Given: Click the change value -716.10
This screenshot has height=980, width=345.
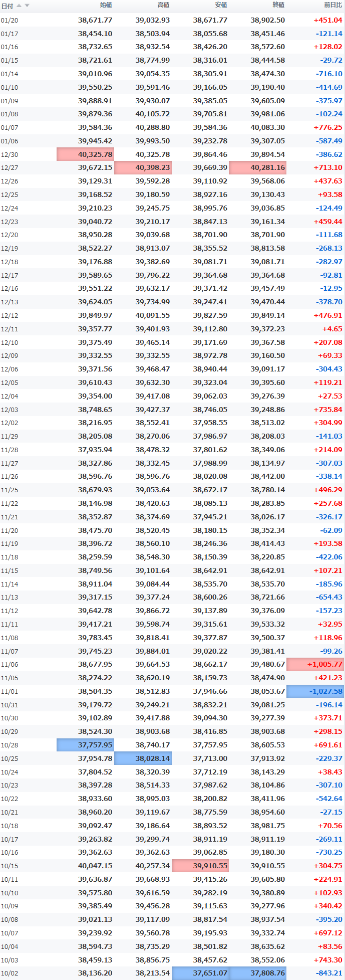Looking at the screenshot, I should tap(329, 74).
